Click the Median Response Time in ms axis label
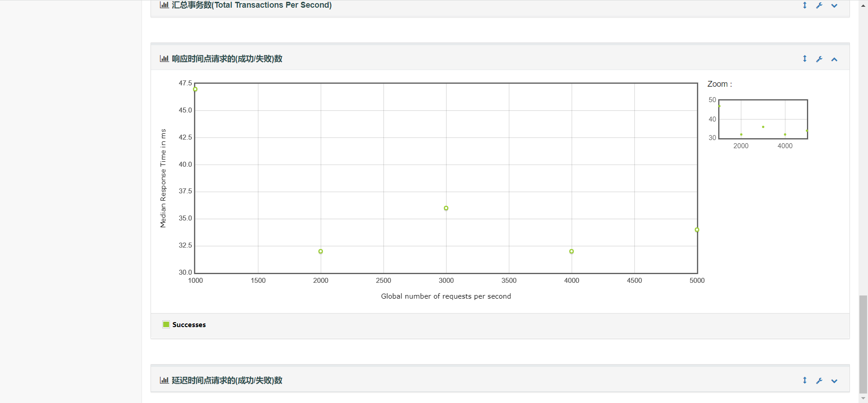This screenshot has height=403, width=868. (163, 178)
